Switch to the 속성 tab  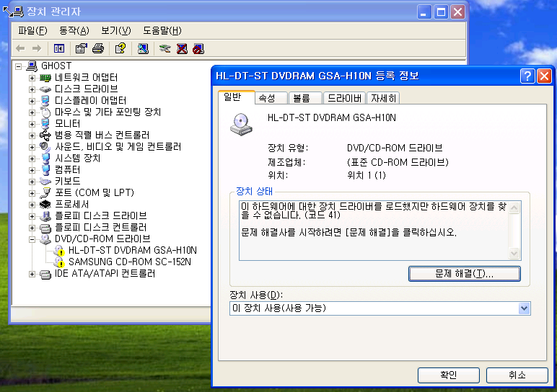click(x=271, y=98)
